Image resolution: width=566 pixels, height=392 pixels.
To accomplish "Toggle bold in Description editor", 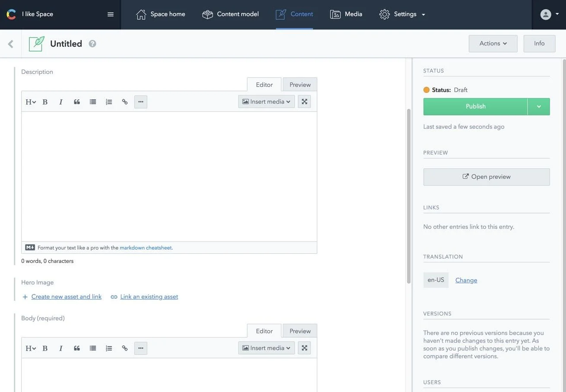I will pyautogui.click(x=45, y=102).
